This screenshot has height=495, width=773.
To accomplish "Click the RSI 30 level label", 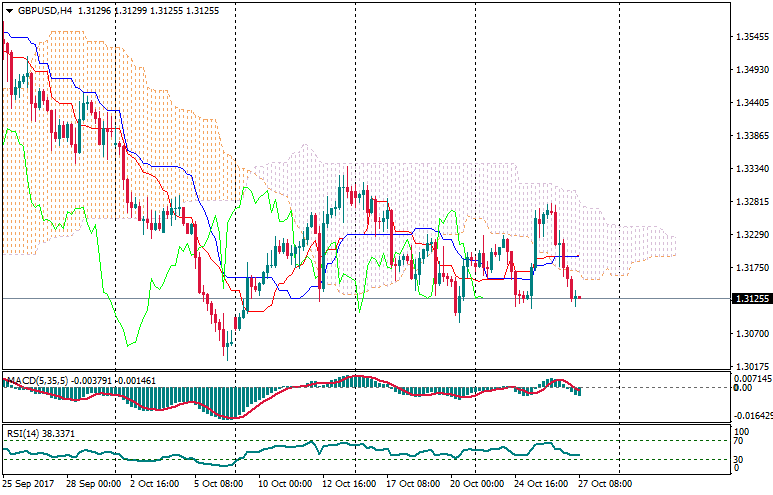I will (x=741, y=459).
